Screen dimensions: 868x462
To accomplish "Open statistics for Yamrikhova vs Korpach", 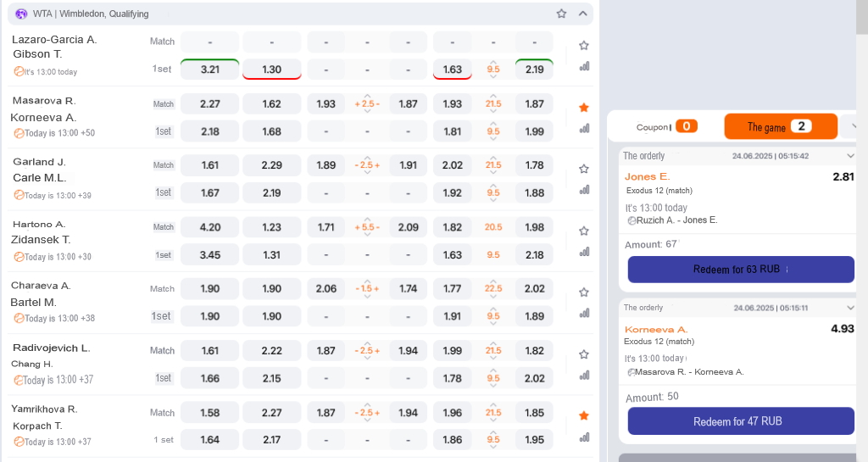I will pos(584,437).
